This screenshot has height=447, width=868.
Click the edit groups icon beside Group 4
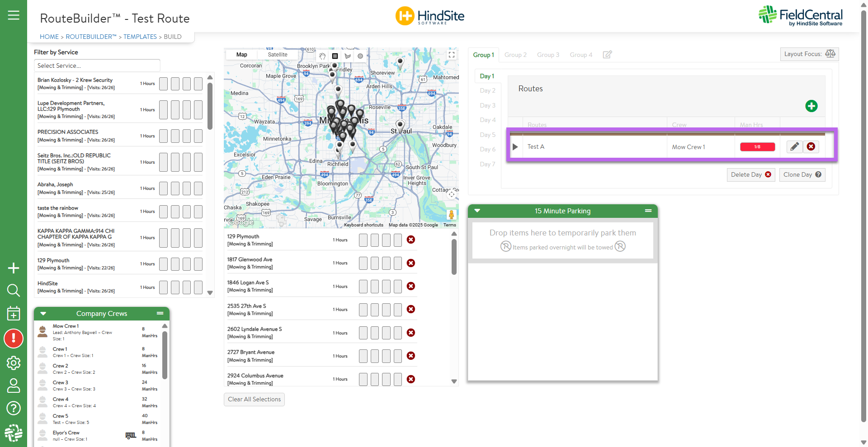[x=607, y=55]
